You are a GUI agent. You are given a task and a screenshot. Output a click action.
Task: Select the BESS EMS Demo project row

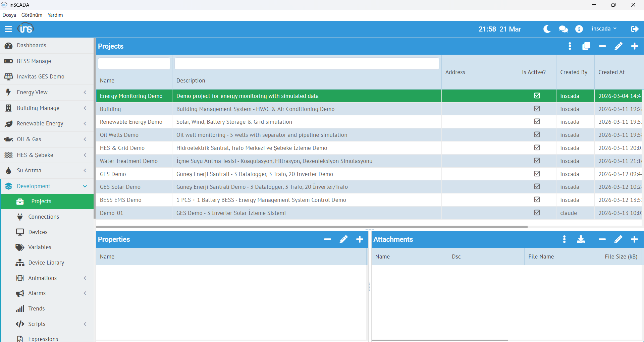tap(121, 200)
